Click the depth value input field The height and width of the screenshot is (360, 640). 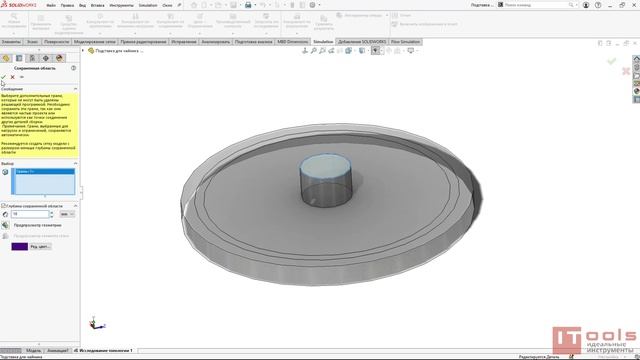(30, 214)
